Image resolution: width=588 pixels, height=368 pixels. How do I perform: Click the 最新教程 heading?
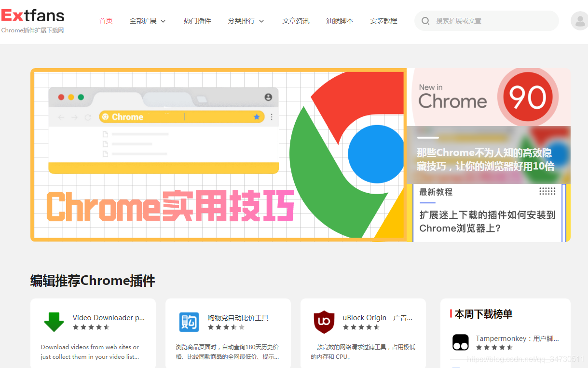click(x=436, y=192)
